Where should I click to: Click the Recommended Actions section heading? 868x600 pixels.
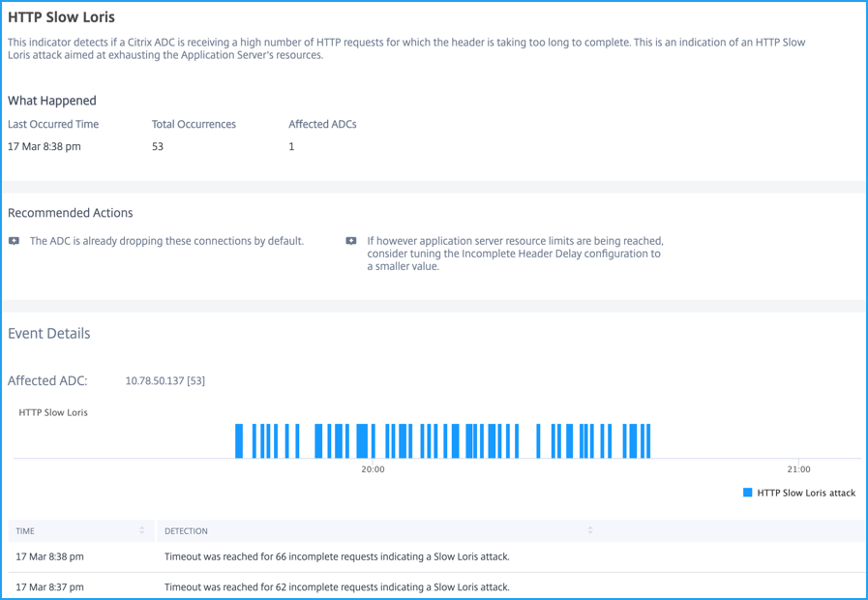71,213
